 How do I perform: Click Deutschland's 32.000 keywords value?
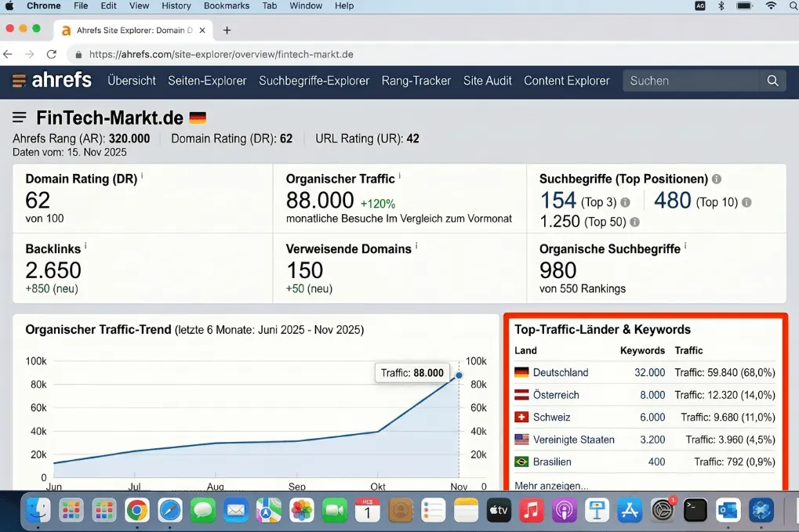click(x=650, y=372)
